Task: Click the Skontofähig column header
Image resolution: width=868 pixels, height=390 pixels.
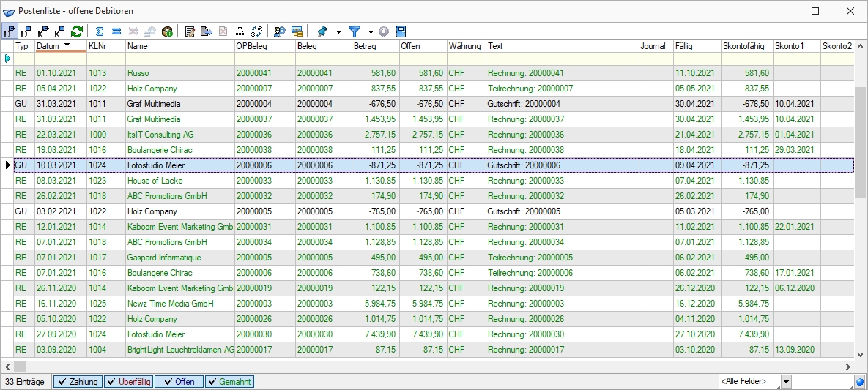Action: tap(746, 46)
